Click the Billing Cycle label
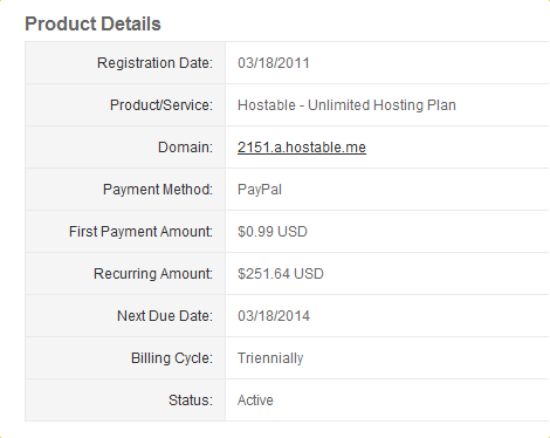550x438 pixels. [x=172, y=358]
